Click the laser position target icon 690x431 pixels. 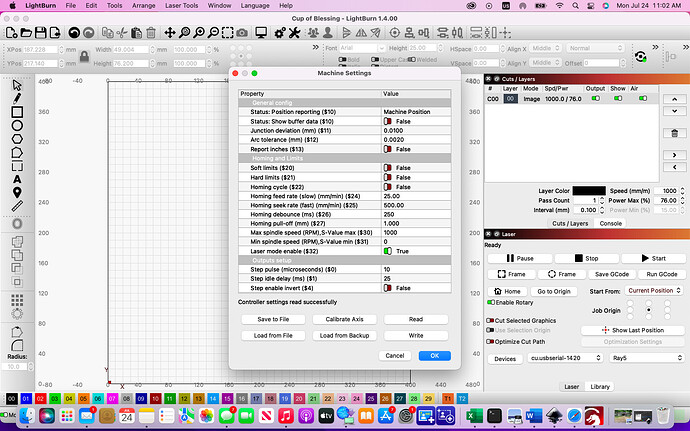395,33
